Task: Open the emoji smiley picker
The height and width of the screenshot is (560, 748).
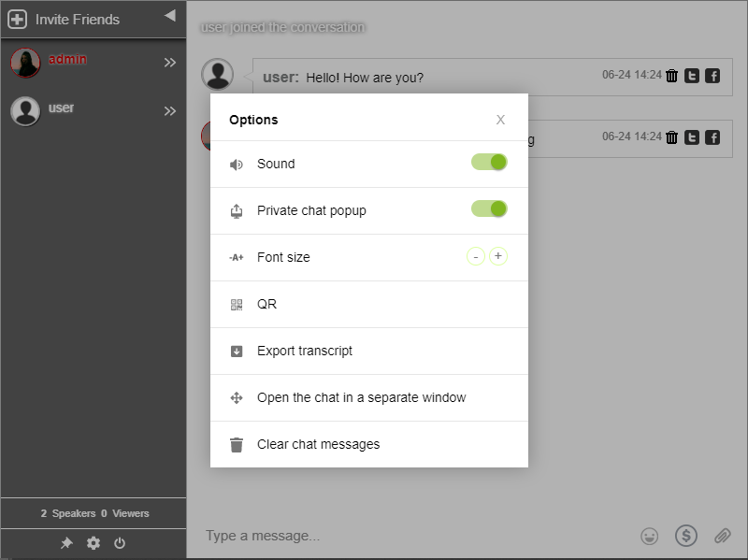Action: pyautogui.click(x=649, y=536)
